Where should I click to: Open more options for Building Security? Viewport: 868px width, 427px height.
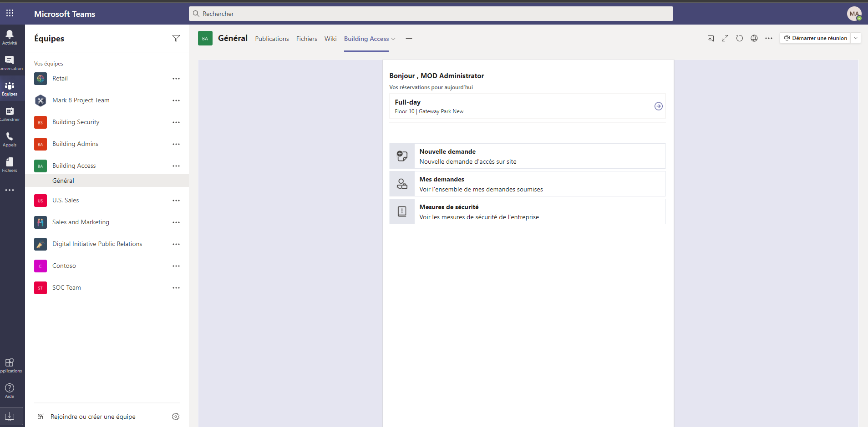point(176,122)
